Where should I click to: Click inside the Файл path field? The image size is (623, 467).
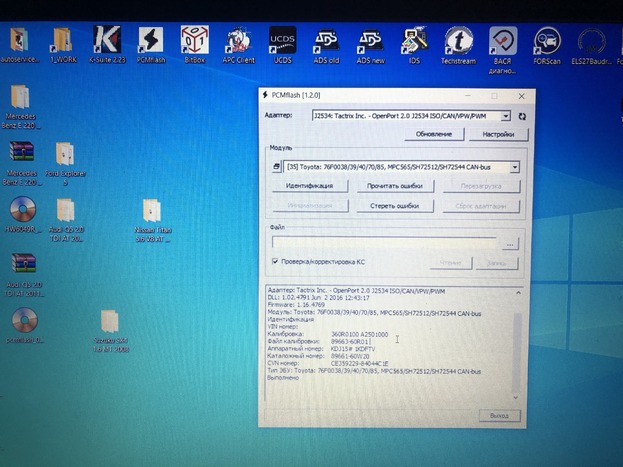384,243
